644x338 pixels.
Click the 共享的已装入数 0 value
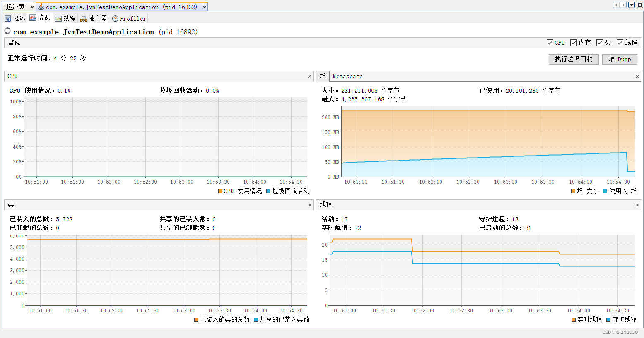pyautogui.click(x=214, y=219)
